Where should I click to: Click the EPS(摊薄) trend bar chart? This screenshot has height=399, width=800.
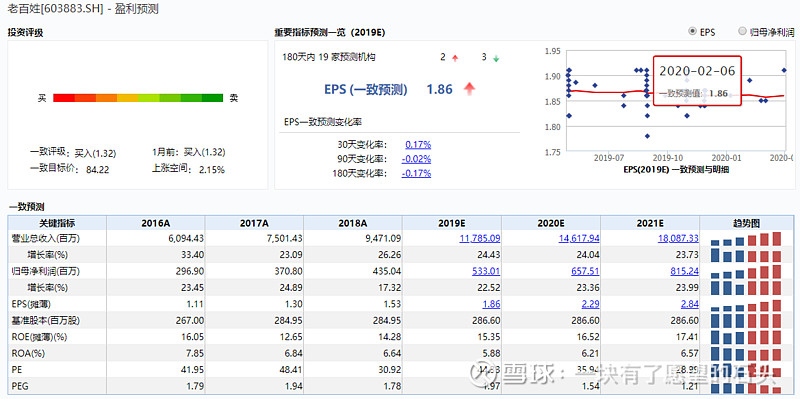pyautogui.click(x=745, y=305)
